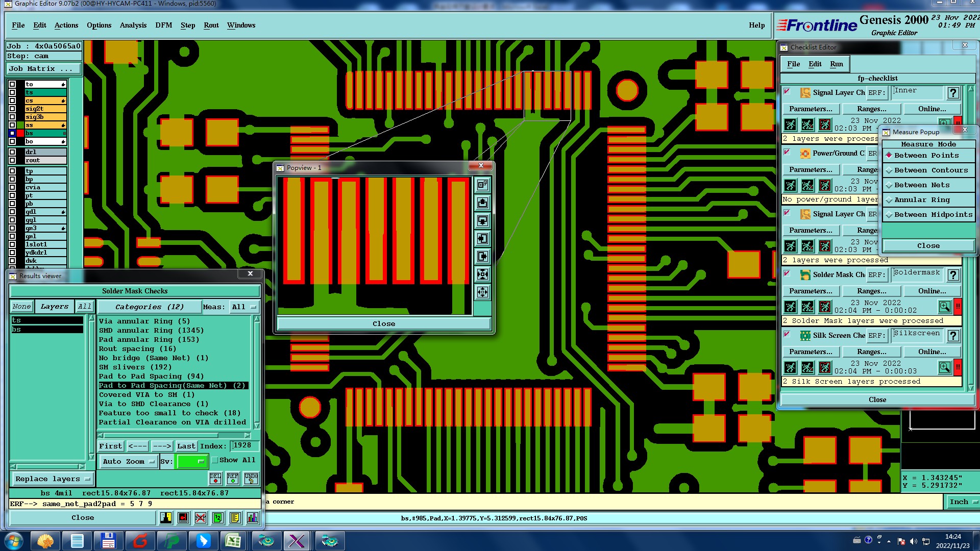The width and height of the screenshot is (980, 551).
Task: Open the DFM menu
Action: [163, 25]
